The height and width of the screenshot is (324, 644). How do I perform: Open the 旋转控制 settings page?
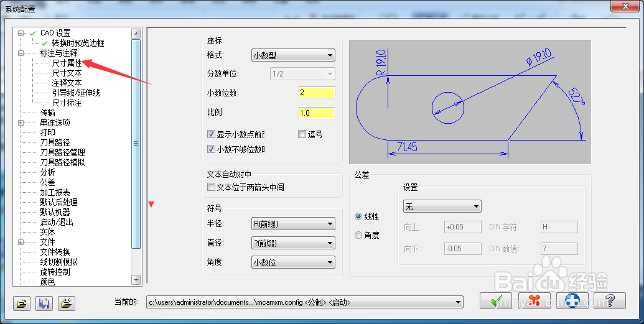55,272
